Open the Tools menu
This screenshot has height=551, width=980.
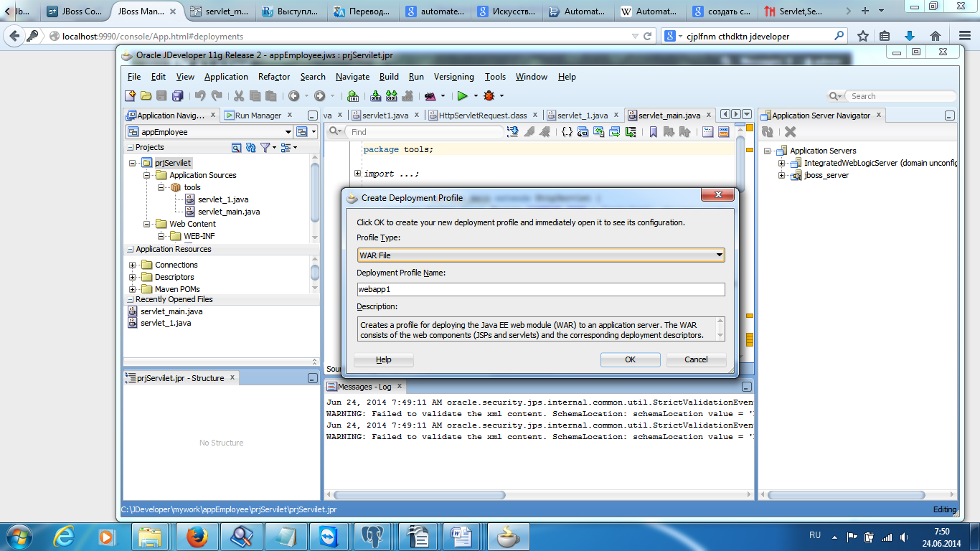click(x=495, y=77)
